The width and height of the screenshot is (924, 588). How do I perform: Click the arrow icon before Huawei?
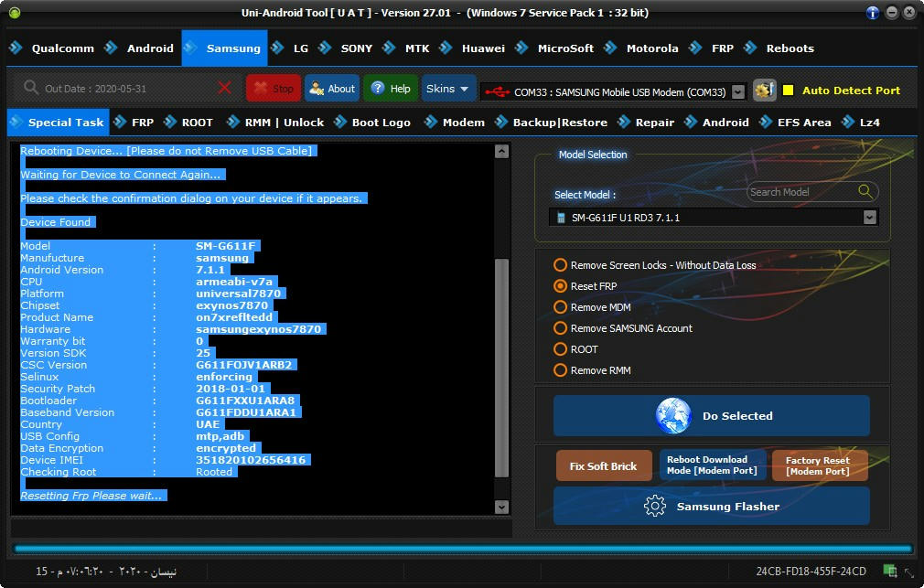(446, 48)
